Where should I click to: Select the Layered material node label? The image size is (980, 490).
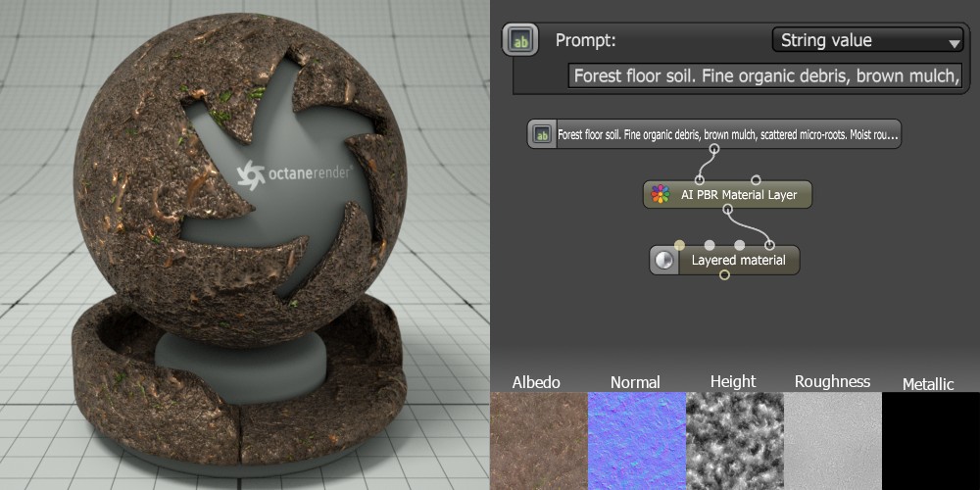tap(738, 260)
